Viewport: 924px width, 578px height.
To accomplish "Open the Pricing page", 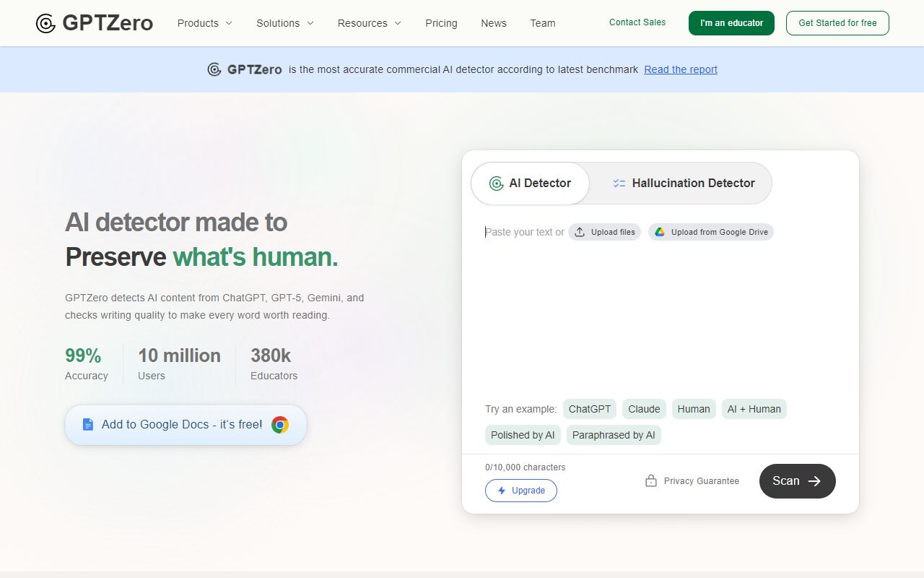I will point(441,23).
